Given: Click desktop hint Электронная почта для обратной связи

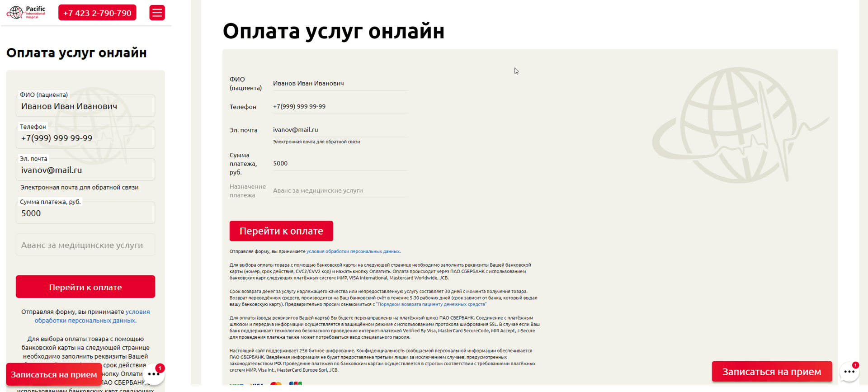Looking at the screenshot, I should coord(316,142).
